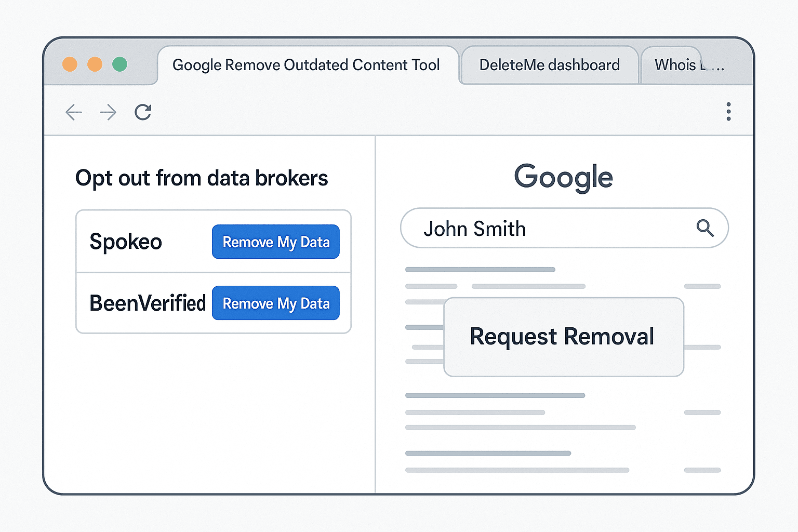Reload the page with the refresh icon
Image resolution: width=798 pixels, height=532 pixels.
(143, 112)
